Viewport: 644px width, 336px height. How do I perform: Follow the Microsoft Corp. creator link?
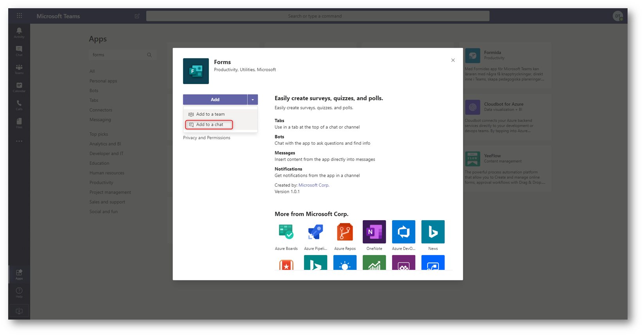[314, 185]
